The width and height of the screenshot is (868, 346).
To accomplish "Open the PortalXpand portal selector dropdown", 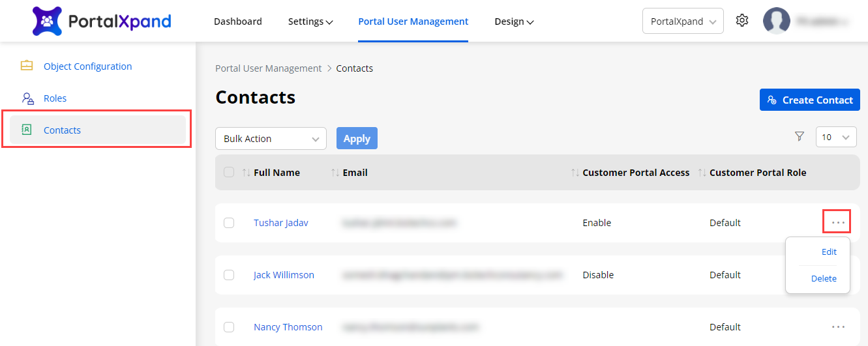I will pyautogui.click(x=683, y=22).
